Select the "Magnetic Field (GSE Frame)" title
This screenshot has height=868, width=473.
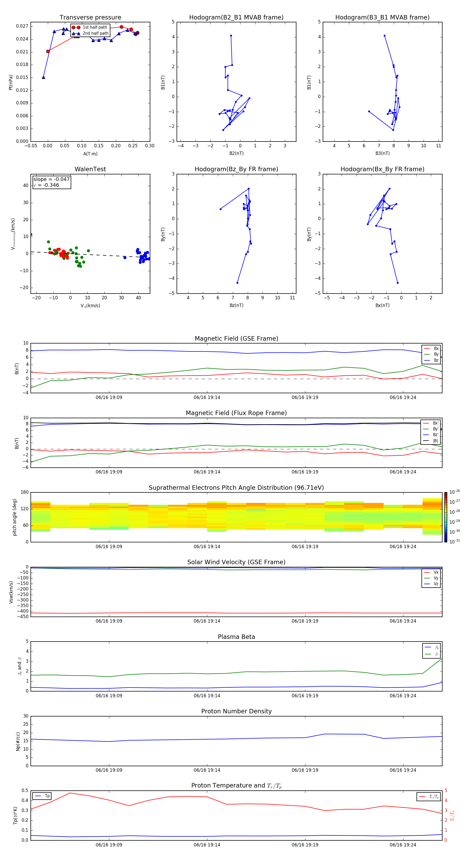click(x=236, y=339)
